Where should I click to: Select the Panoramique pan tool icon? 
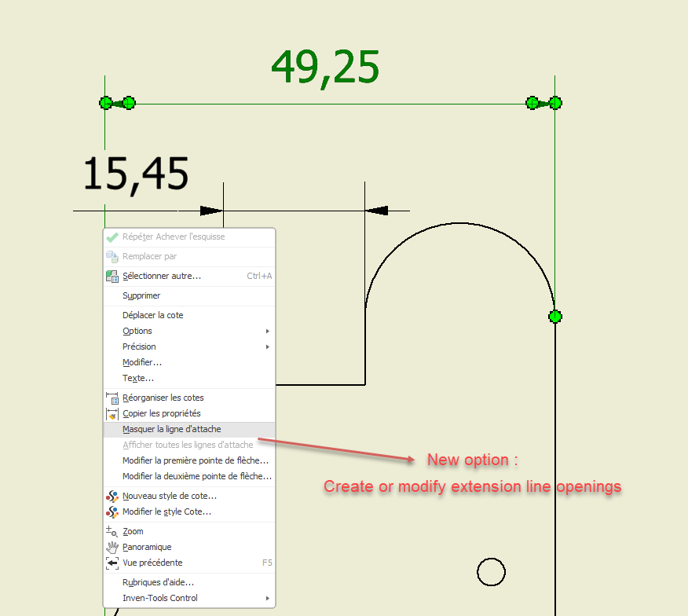(111, 547)
